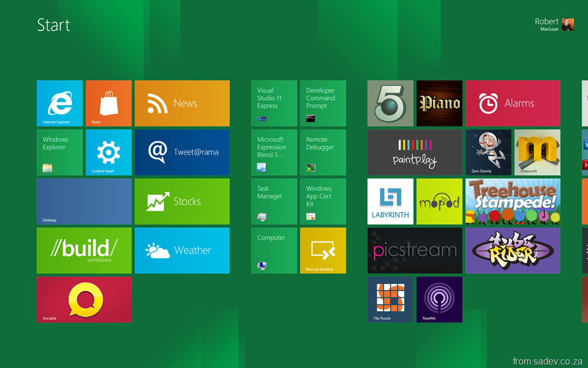Play the Treehouse Stampede tile
The width and height of the screenshot is (588, 368).
point(513,202)
